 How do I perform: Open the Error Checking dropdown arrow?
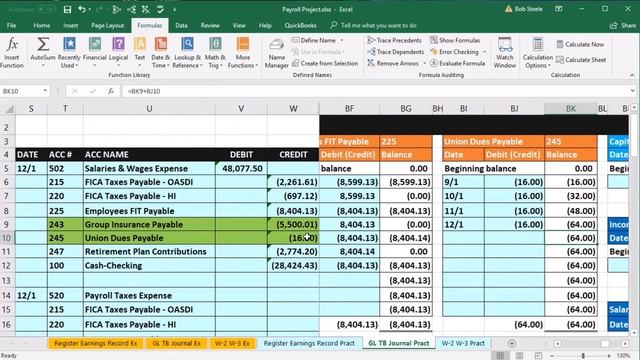click(484, 52)
